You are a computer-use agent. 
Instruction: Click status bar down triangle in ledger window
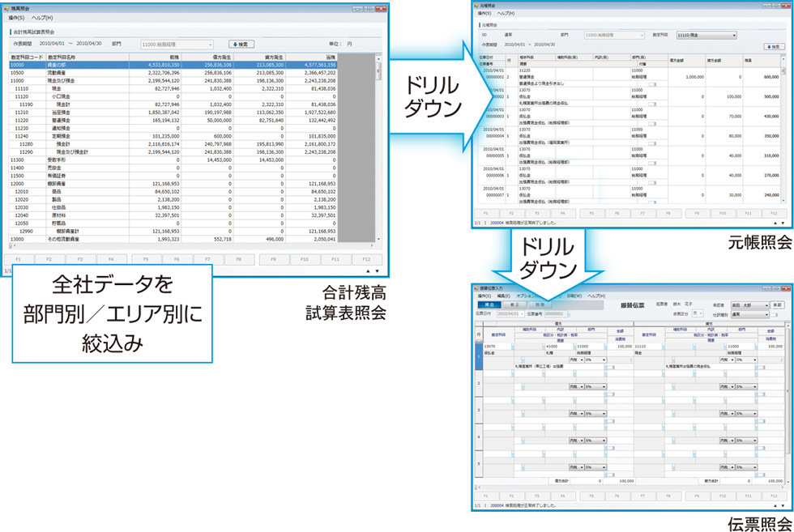point(783,223)
